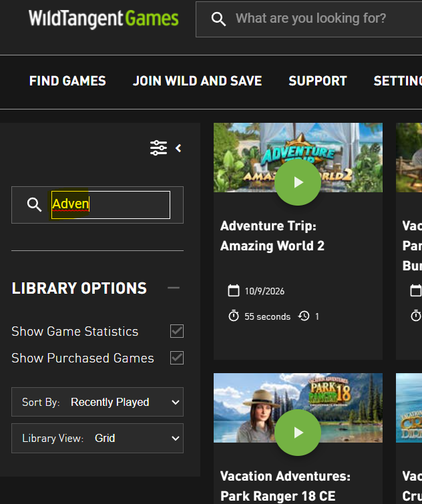Open the Sort By Recently Played dropdown
Image resolution: width=422 pixels, height=504 pixels.
[x=97, y=402]
